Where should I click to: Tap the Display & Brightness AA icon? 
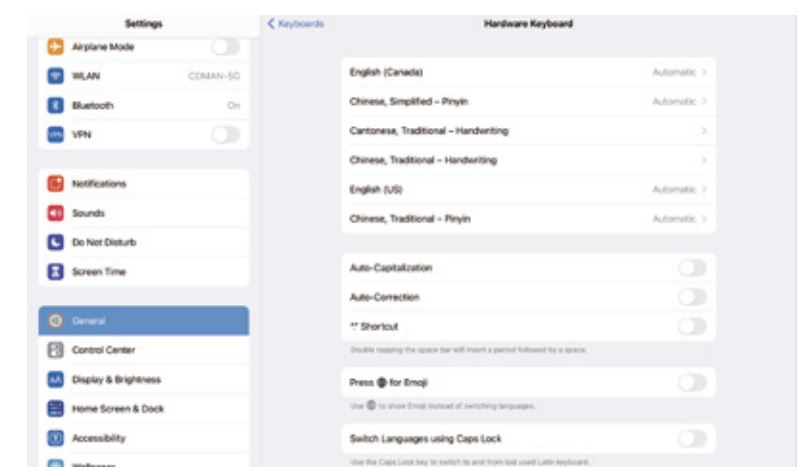click(55, 379)
